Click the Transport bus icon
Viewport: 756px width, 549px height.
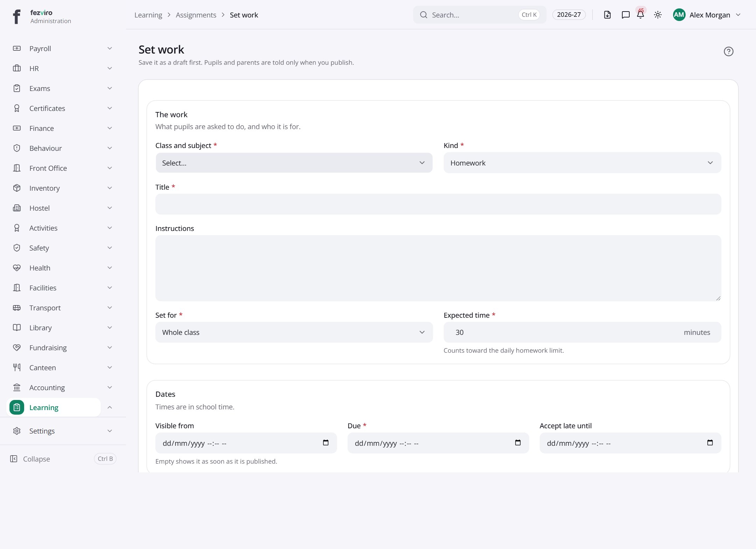pyautogui.click(x=17, y=308)
